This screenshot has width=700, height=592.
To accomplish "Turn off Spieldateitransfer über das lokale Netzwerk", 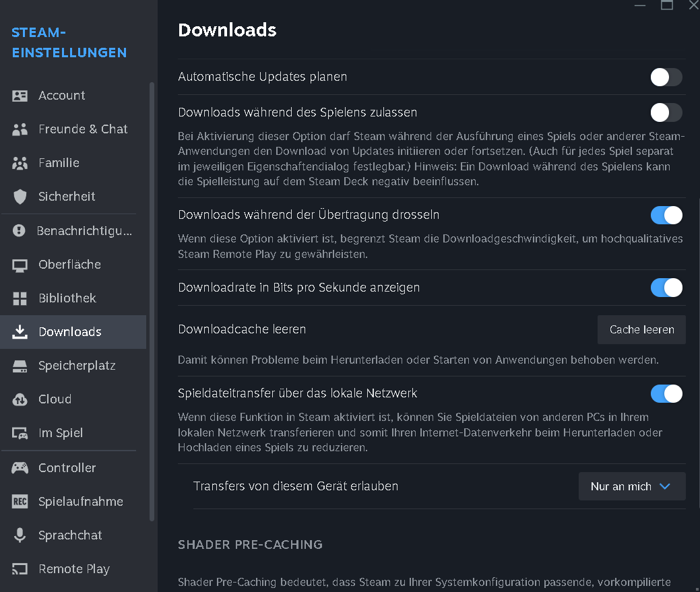I will coord(666,393).
